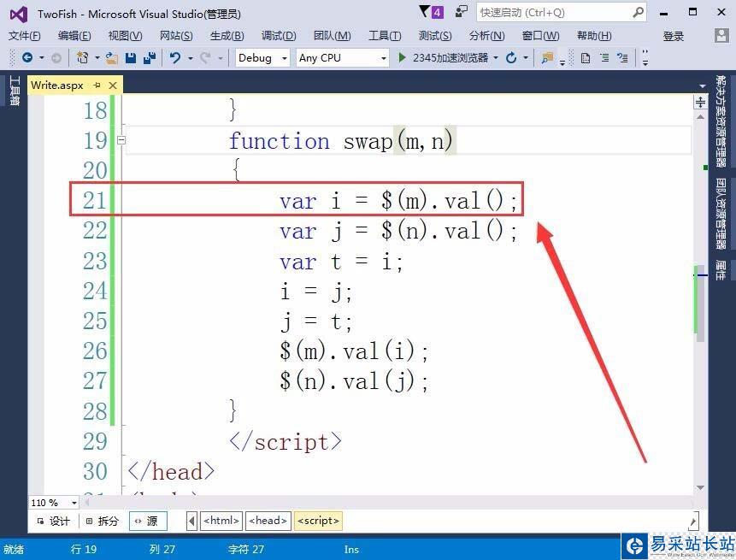This screenshot has width=736, height=560.
Task: Save the current file with Save icon
Action: coord(131,58)
